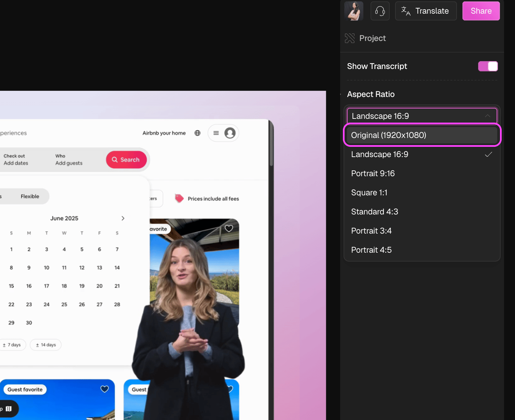This screenshot has height=420, width=515.
Task: Click the map icon button at bottom left
Action: (9, 409)
